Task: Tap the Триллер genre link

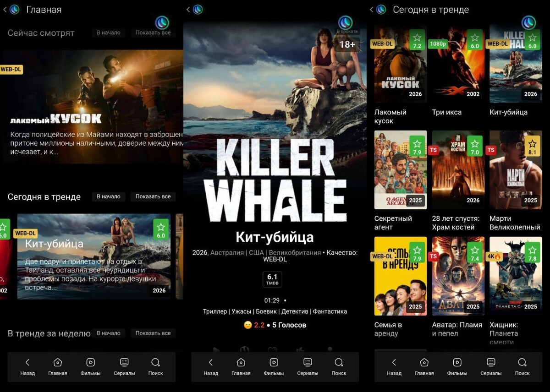Action: [215, 311]
